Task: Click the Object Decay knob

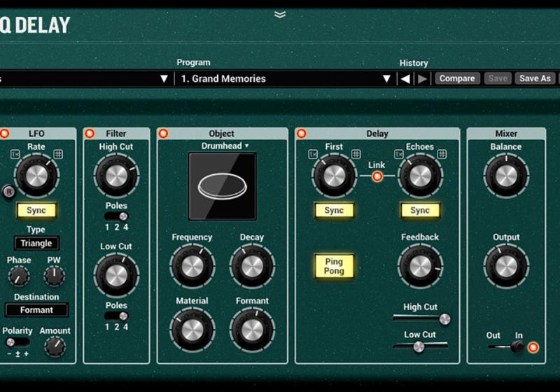Action: [x=252, y=266]
